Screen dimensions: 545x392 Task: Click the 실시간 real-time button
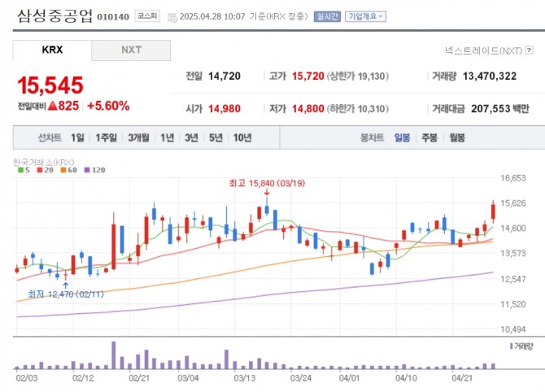pyautogui.click(x=327, y=16)
